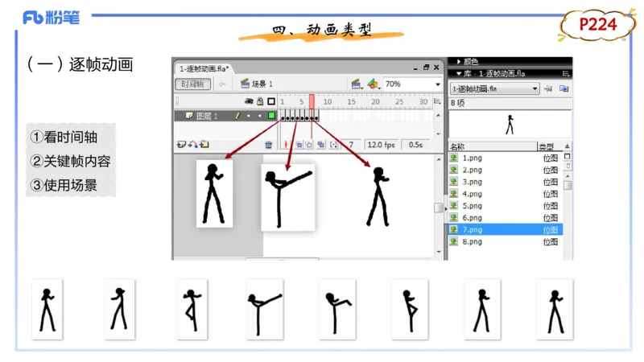Click the insert new layer icon
The height and width of the screenshot is (362, 644).
tap(181, 145)
